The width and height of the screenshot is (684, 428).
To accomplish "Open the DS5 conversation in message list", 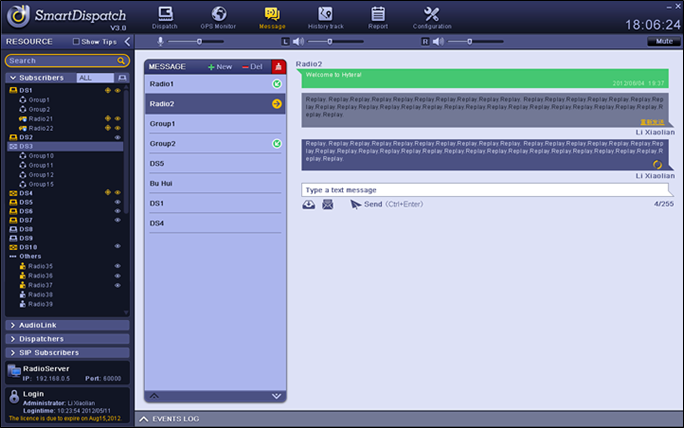I will click(215, 164).
